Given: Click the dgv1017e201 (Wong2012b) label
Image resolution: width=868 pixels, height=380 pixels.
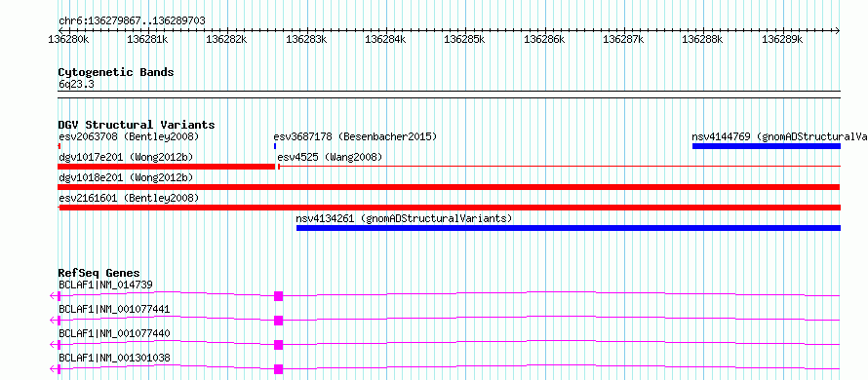Looking at the screenshot, I should click(x=126, y=157).
